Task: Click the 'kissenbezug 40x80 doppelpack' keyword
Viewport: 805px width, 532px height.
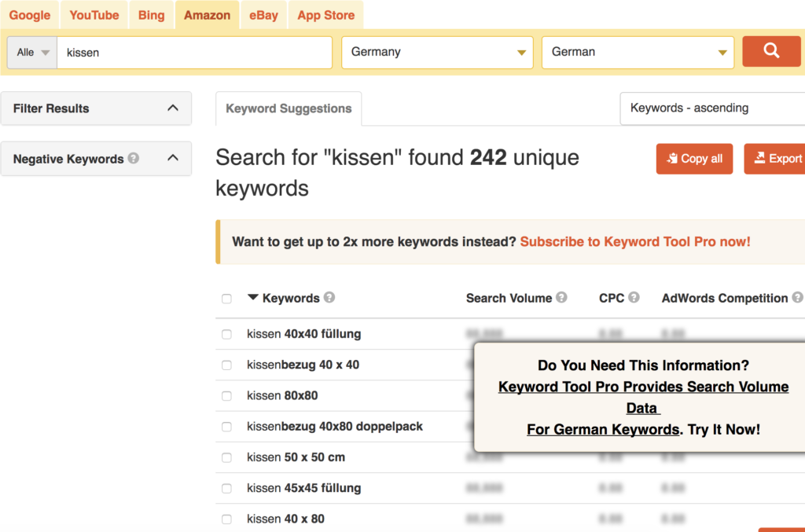Action: click(335, 427)
